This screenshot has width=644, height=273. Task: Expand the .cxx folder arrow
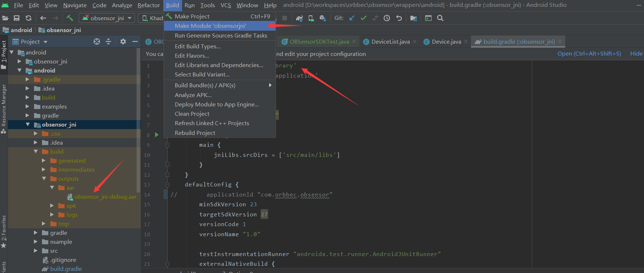pyautogui.click(x=35, y=133)
